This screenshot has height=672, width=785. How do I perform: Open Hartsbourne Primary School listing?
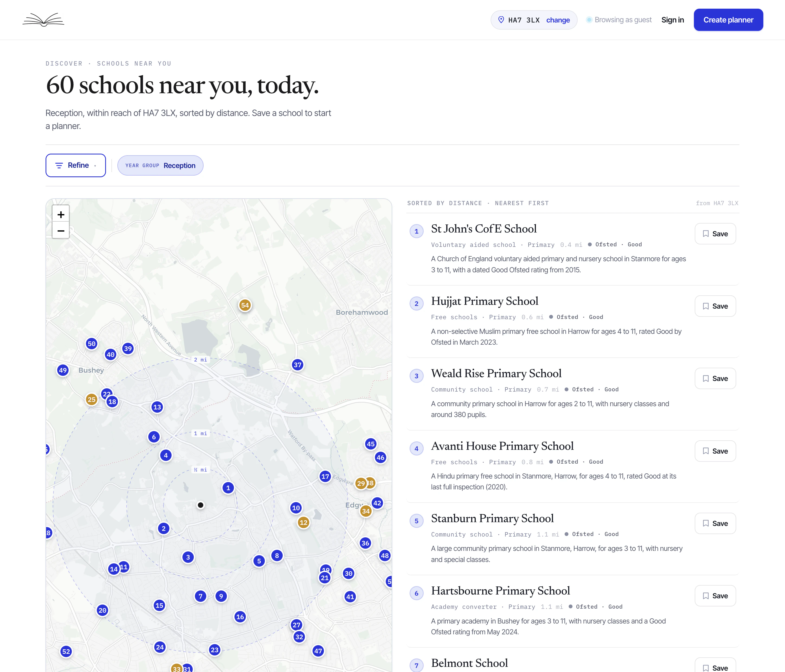[x=500, y=591]
